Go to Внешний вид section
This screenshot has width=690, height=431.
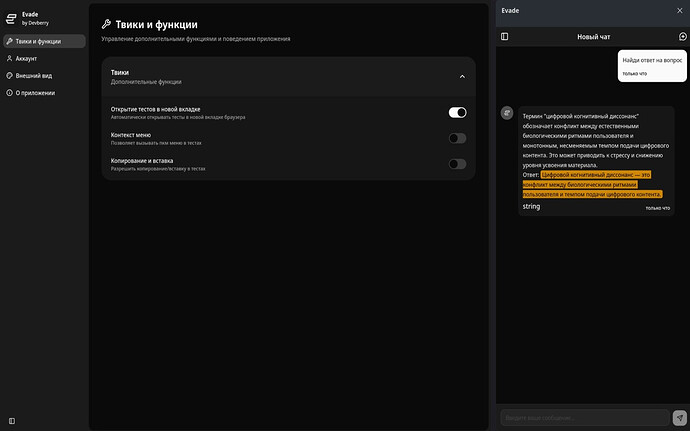[x=35, y=75]
